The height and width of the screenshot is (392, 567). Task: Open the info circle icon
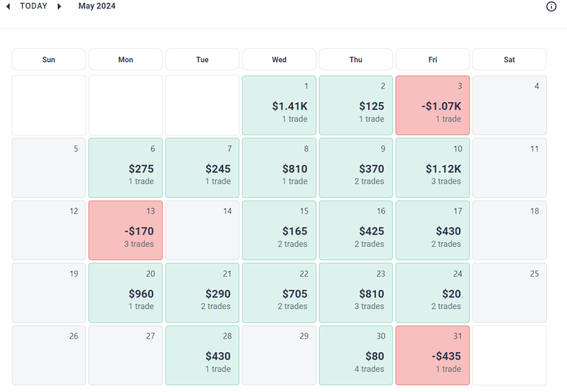552,7
